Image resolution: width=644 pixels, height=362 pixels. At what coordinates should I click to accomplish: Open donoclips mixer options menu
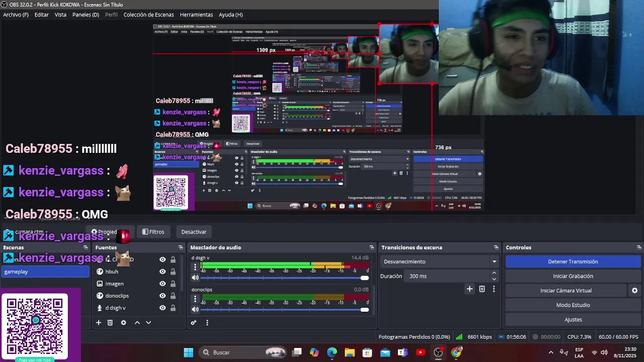[x=195, y=298]
